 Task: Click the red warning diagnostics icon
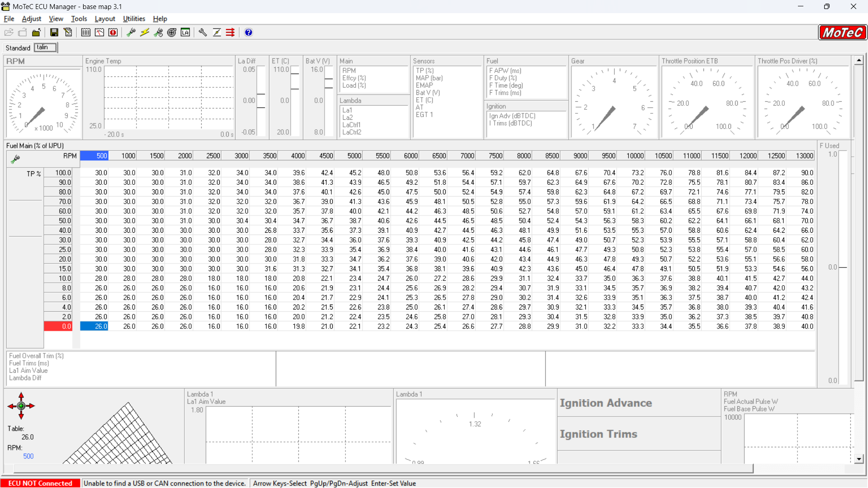coord(113,33)
